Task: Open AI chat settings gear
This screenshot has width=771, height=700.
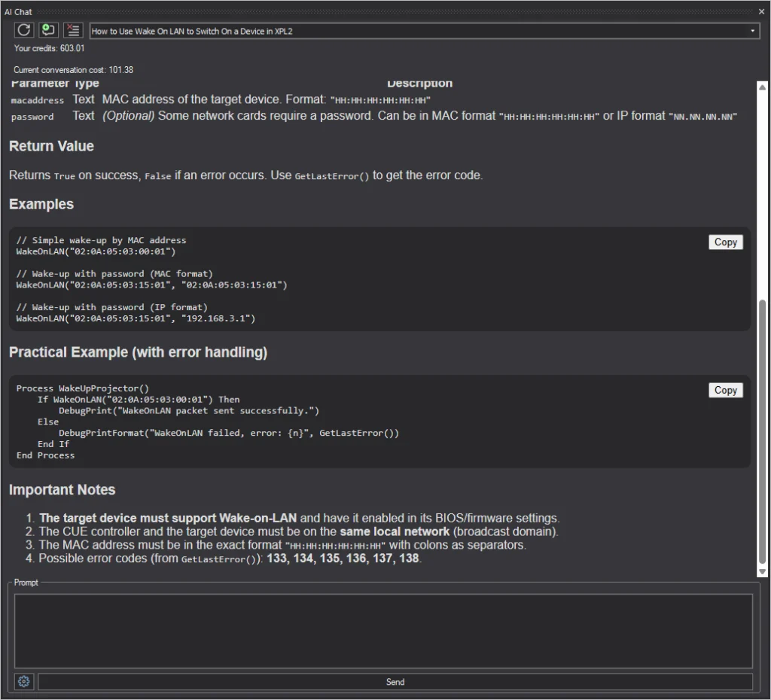Action: [x=24, y=682]
